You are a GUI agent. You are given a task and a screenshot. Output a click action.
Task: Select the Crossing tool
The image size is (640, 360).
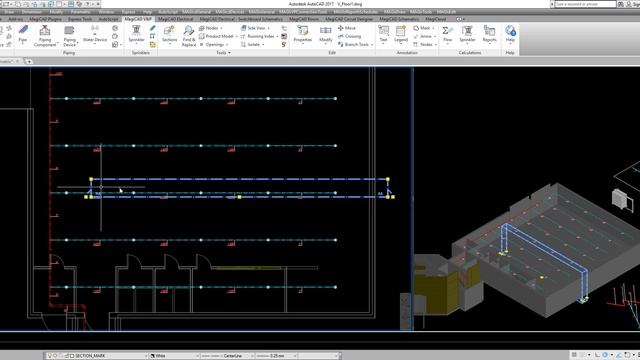coord(349,36)
